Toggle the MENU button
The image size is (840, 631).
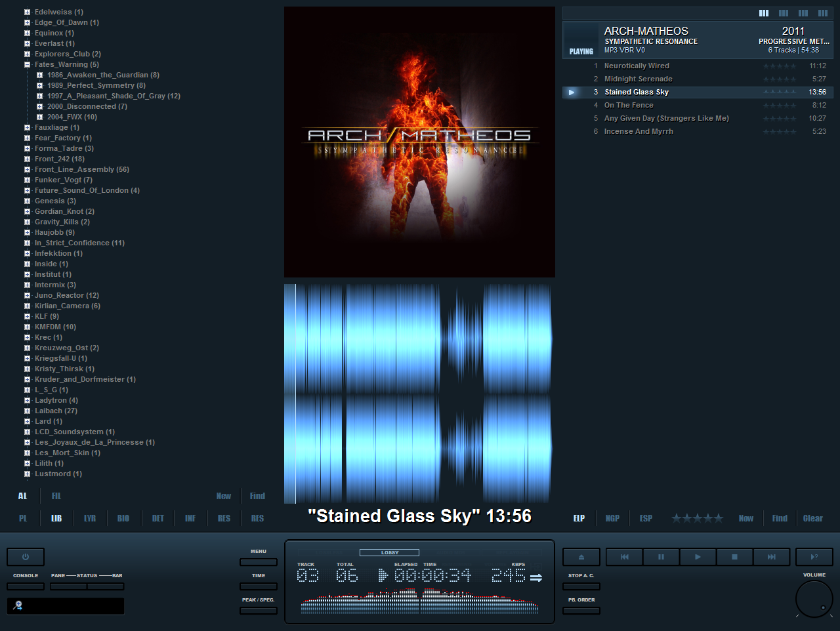(x=259, y=562)
